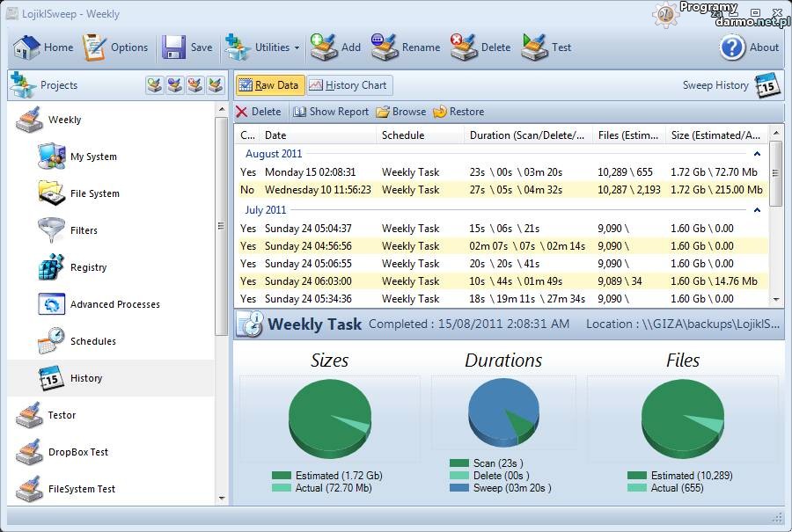The image size is (792, 532).
Task: Click the Sweep History calendar icon
Action: [x=767, y=85]
